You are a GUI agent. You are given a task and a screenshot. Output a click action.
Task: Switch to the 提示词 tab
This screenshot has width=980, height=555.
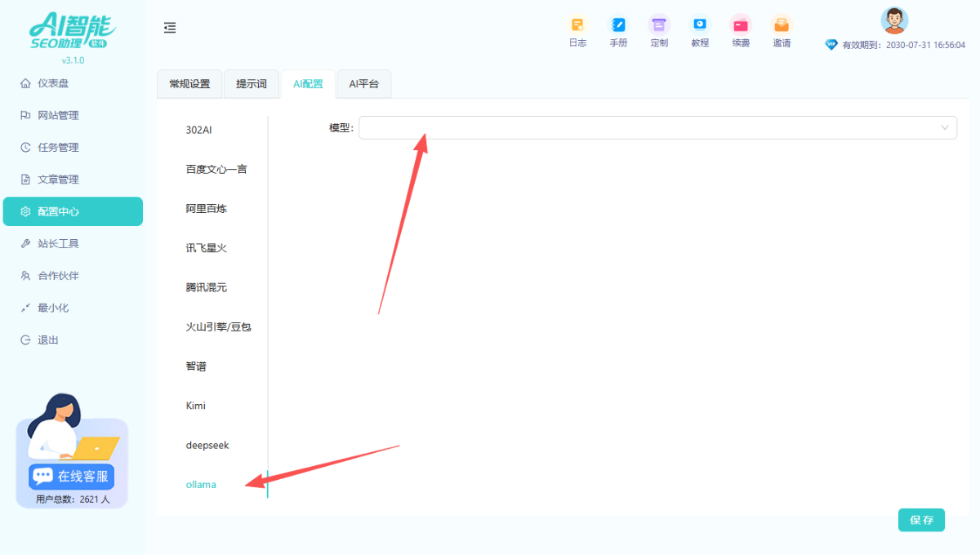252,84
